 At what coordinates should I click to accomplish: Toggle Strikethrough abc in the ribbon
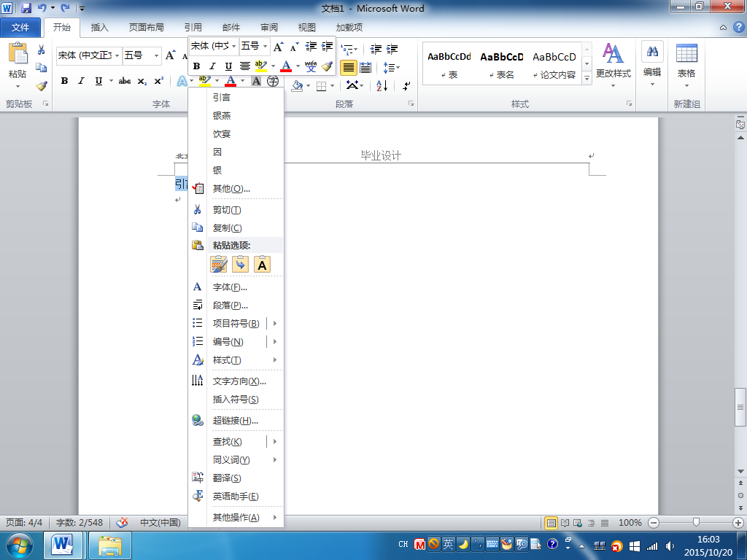pyautogui.click(x=125, y=81)
